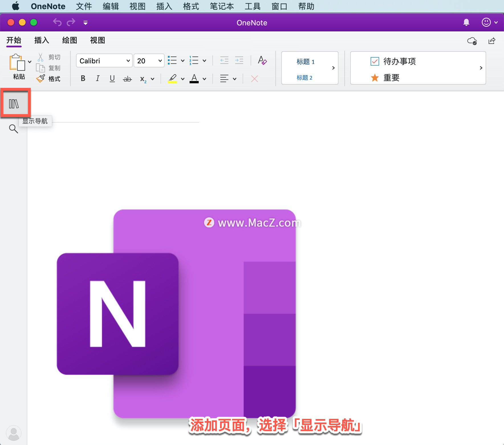Apply the 标题 2 style

coord(304,78)
